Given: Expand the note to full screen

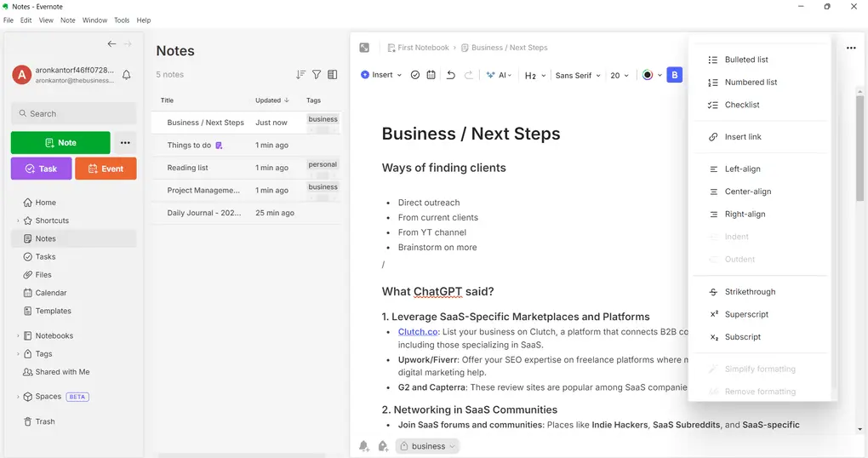Looking at the screenshot, I should click(364, 48).
